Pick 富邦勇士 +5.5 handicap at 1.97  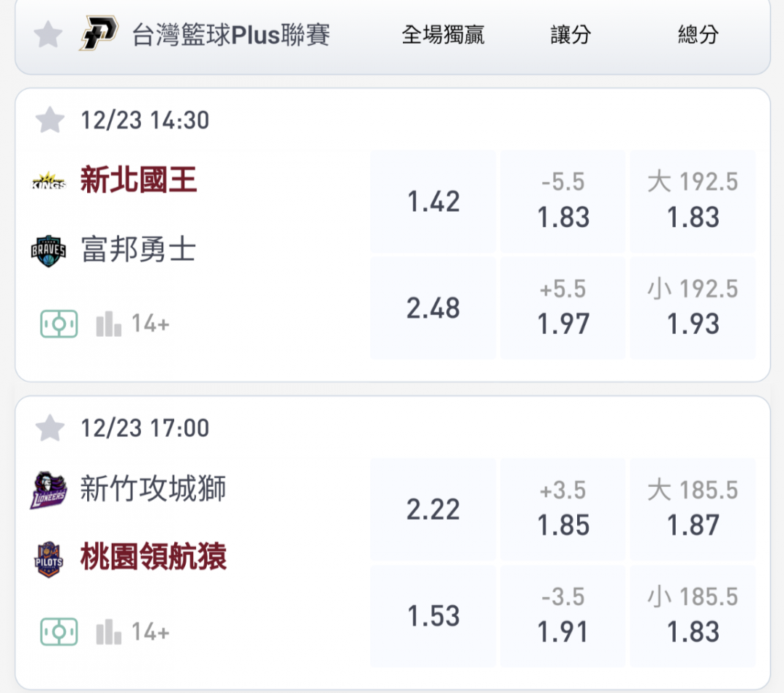pos(563,308)
